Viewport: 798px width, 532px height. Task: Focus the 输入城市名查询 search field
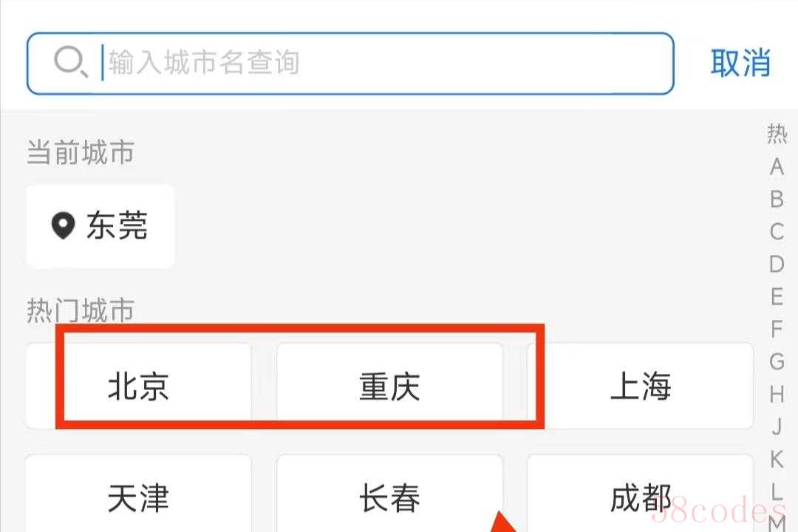coord(350,63)
